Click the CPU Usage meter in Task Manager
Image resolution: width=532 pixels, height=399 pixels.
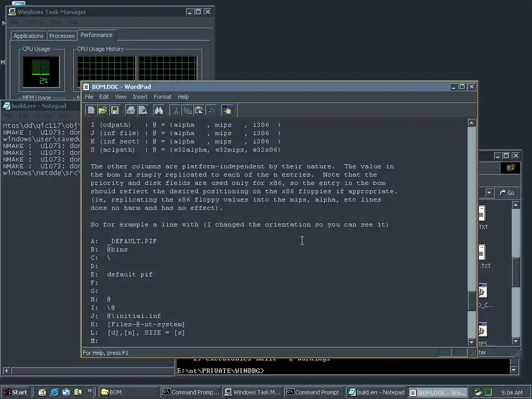point(41,72)
